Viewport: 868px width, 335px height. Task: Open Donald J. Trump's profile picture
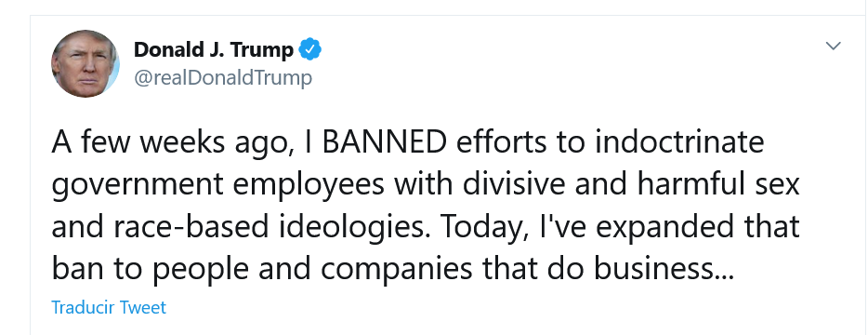tap(85, 64)
